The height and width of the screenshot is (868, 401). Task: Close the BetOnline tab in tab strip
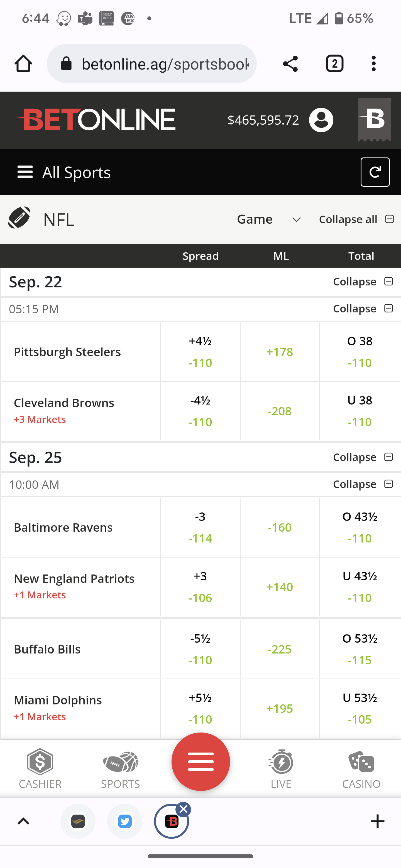point(184,809)
